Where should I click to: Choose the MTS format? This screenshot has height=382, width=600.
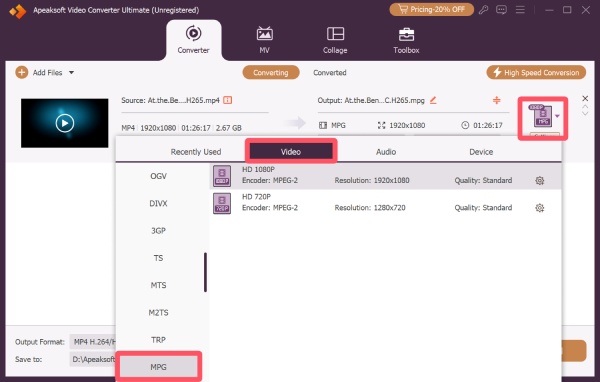(158, 285)
